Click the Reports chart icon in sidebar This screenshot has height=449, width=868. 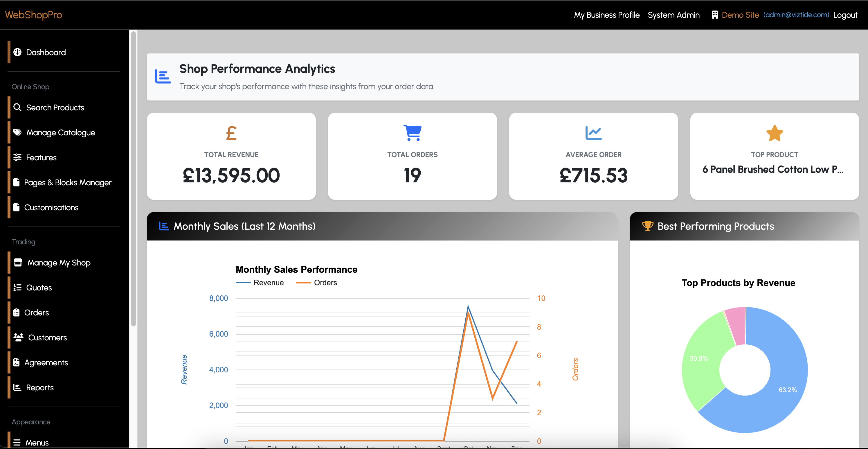[17, 387]
